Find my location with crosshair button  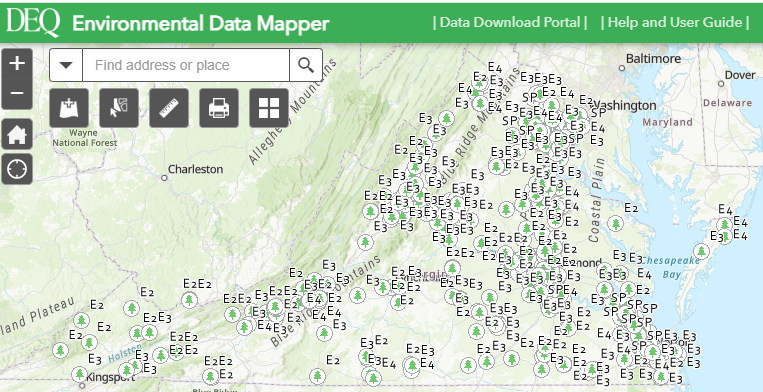[x=17, y=169]
